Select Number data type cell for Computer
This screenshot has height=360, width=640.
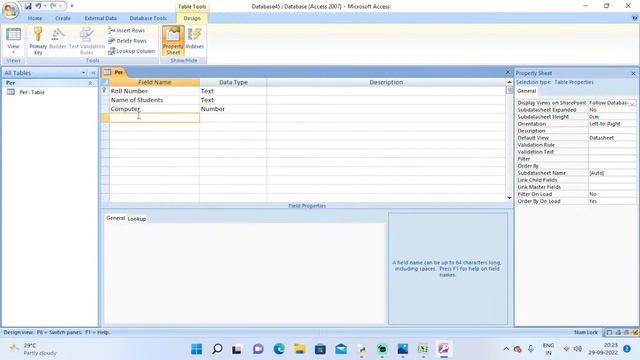click(x=233, y=109)
